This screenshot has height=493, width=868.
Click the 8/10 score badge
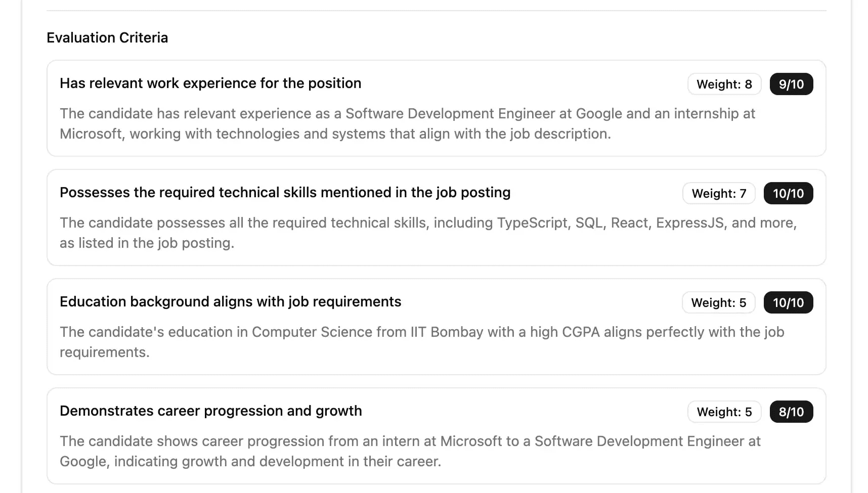click(791, 412)
